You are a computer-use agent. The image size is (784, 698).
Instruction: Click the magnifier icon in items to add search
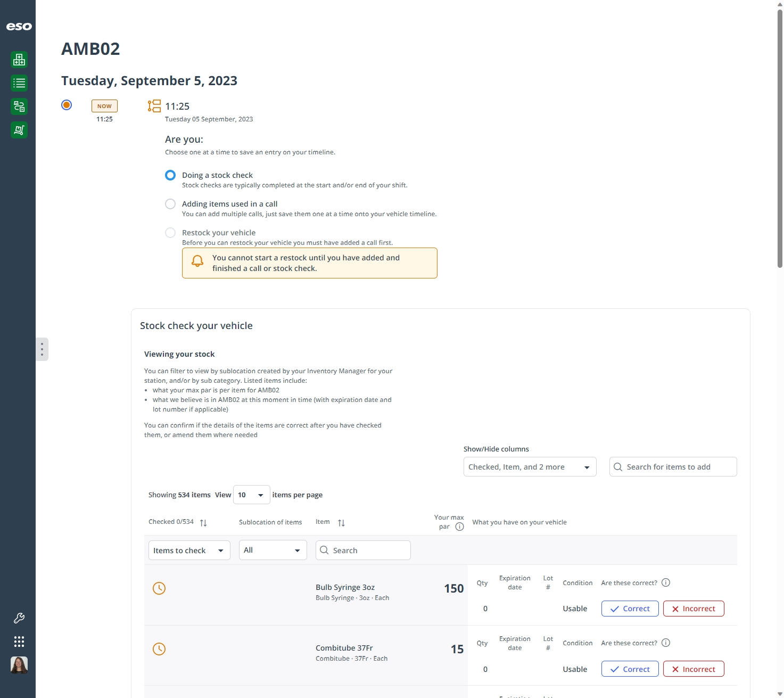[618, 467]
